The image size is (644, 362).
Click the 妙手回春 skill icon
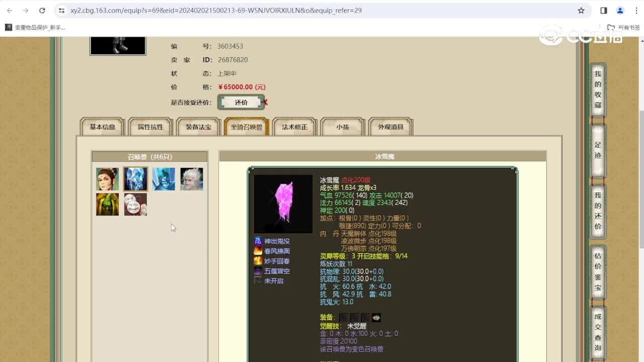point(258,261)
